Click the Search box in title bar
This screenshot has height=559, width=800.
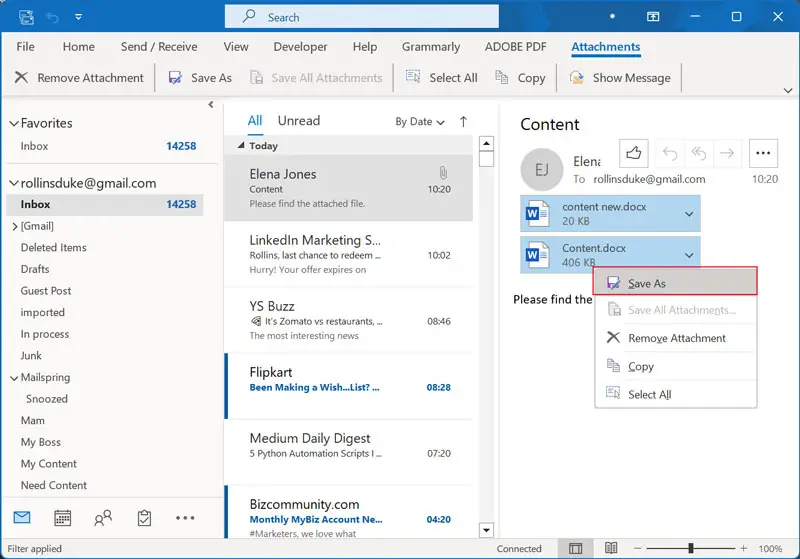coord(360,17)
